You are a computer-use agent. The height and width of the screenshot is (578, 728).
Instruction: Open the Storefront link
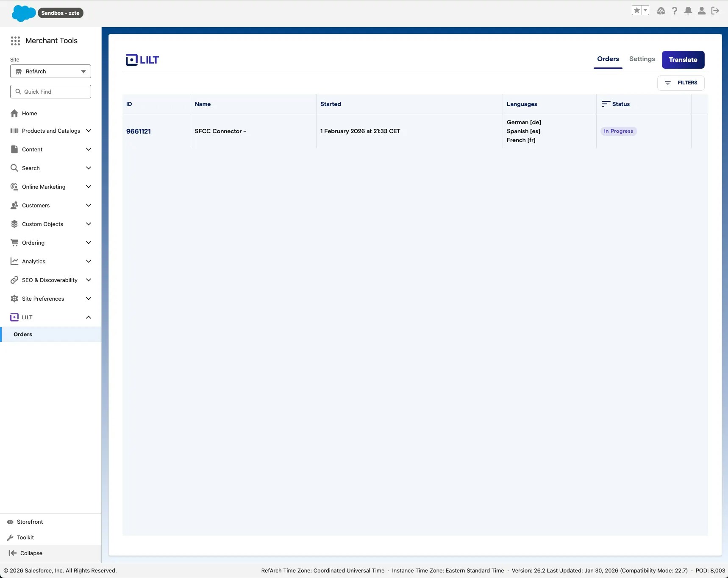pyautogui.click(x=30, y=522)
